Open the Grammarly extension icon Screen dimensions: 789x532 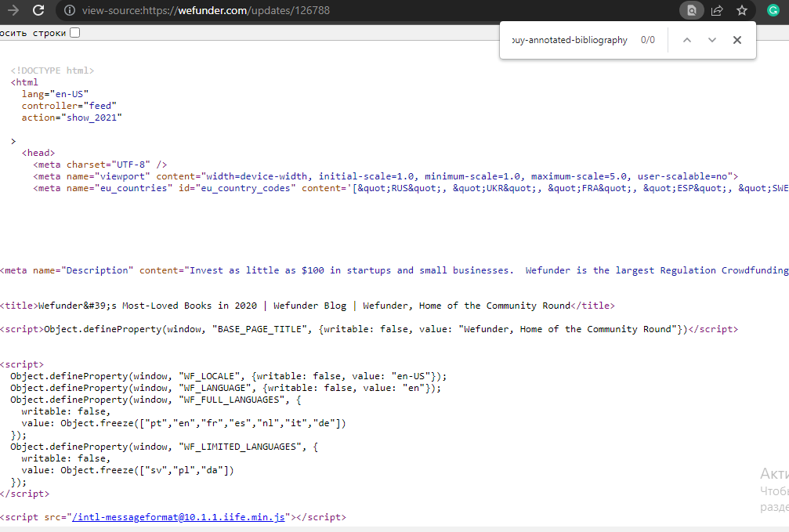tap(773, 10)
